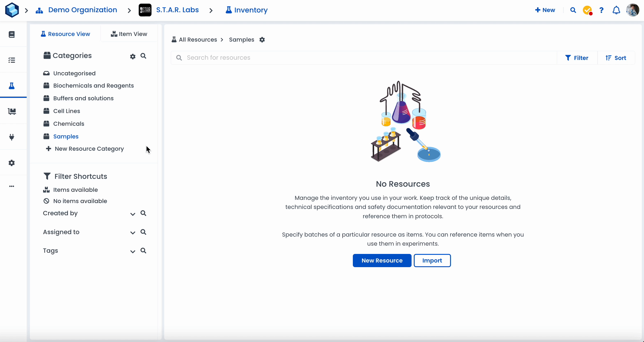Open the devices plug icon in sidebar
Image resolution: width=644 pixels, height=342 pixels.
point(12,137)
